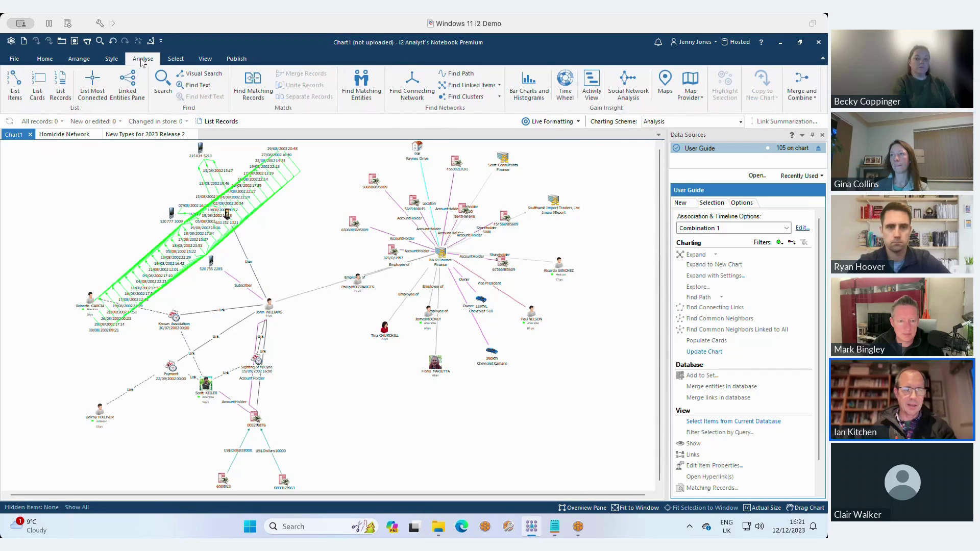Expand the Recently Used dropdown

click(x=802, y=176)
